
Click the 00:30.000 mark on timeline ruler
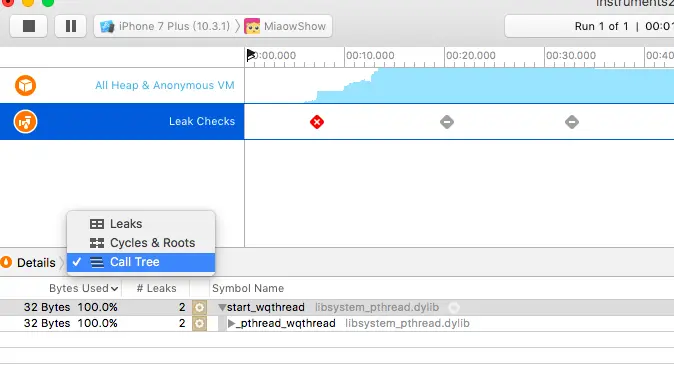[x=571, y=55]
